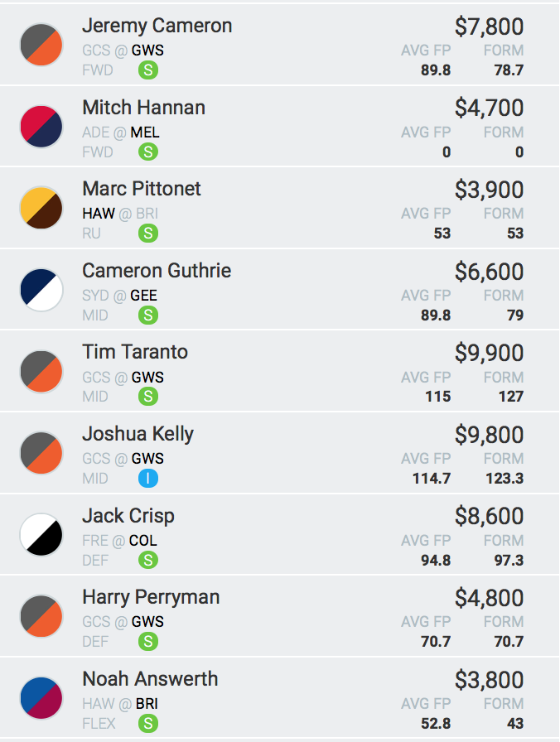560x742 pixels.
Task: Click Marc Pittonet's $3,900 salary
Action: [x=489, y=190]
